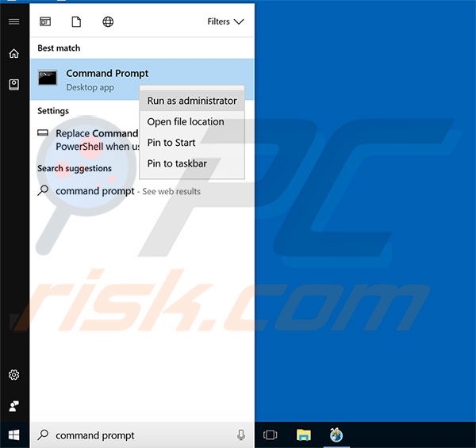The height and width of the screenshot is (448, 476).
Task: Open the Settings gear in sidebar
Action: pos(14,375)
